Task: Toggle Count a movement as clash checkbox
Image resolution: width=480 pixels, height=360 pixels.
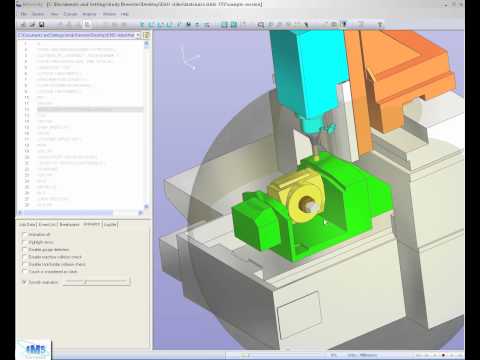Action: point(24,271)
